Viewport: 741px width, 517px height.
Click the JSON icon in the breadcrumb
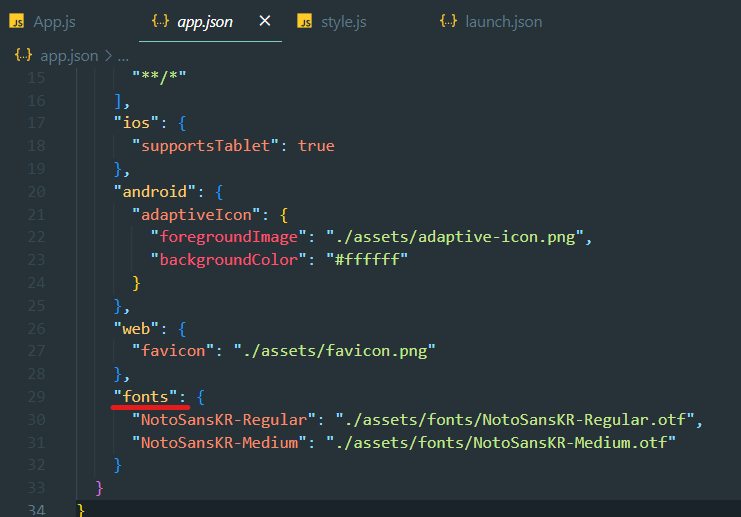pos(23,55)
